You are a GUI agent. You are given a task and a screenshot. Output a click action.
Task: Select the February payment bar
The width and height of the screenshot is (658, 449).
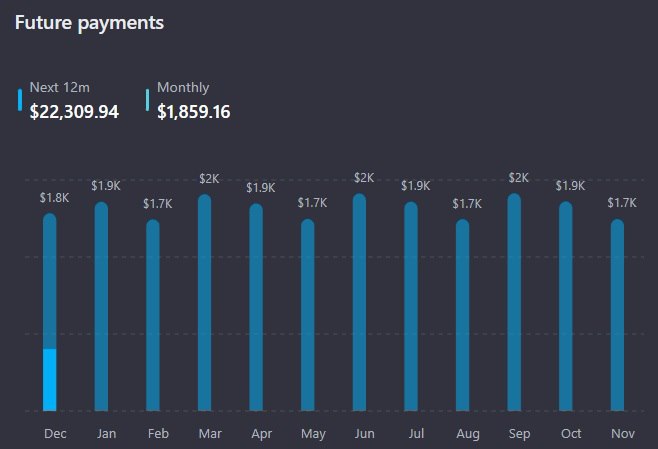[153, 315]
